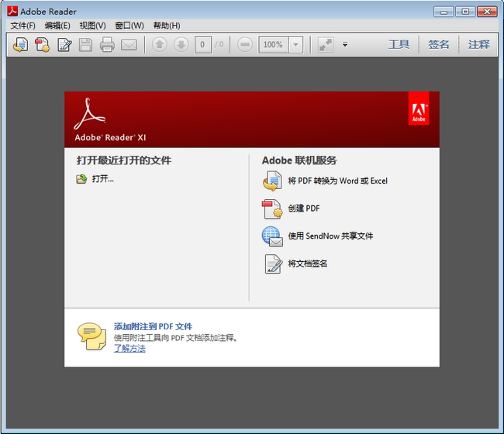Click the yellow sticky note comment icon
The height and width of the screenshot is (434, 504).
click(x=91, y=336)
